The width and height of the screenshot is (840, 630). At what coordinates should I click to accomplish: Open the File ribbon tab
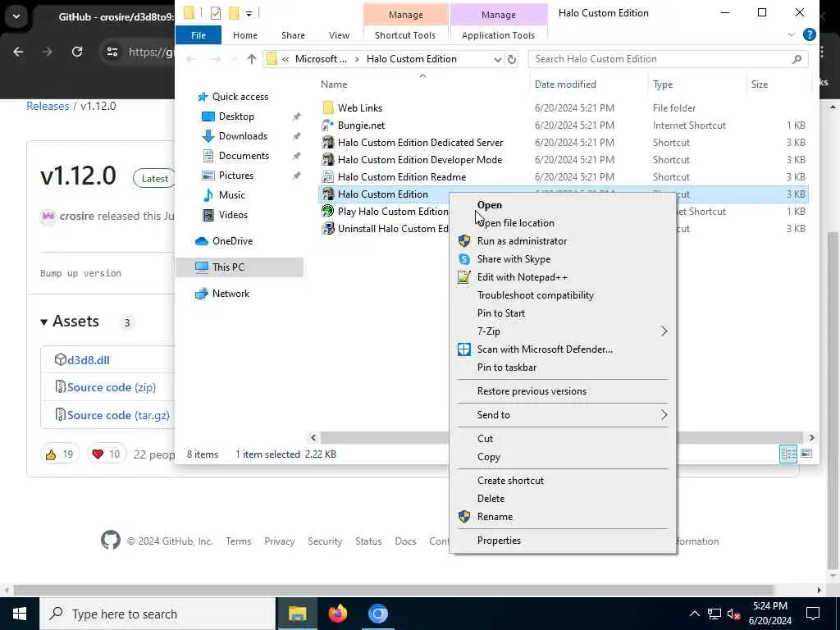coord(199,34)
